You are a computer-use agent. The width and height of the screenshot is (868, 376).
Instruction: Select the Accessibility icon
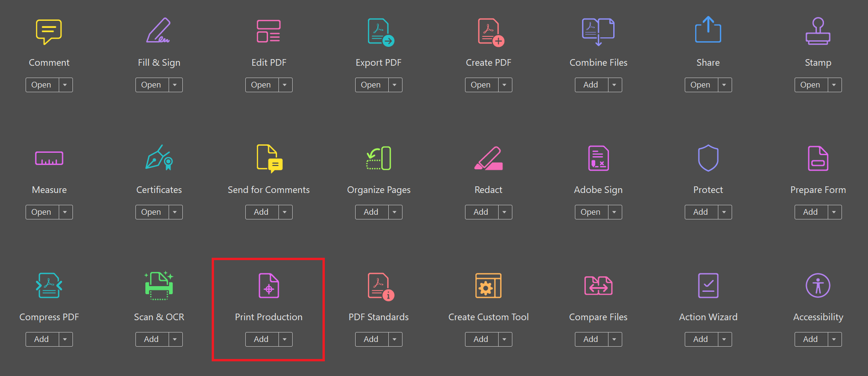pos(818,286)
